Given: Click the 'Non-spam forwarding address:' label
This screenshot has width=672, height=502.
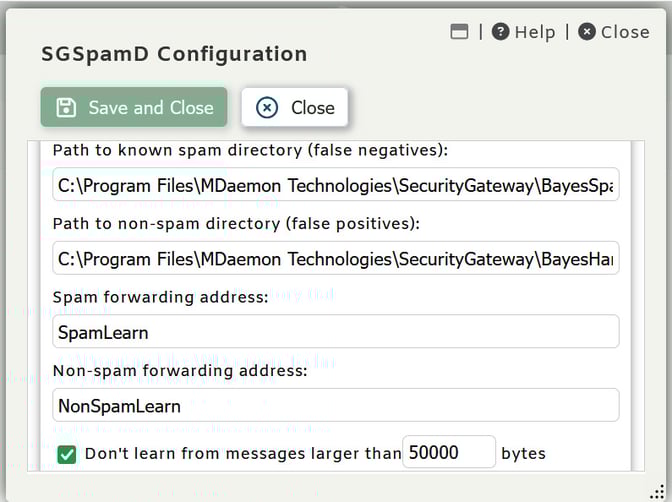Looking at the screenshot, I should point(180,371).
